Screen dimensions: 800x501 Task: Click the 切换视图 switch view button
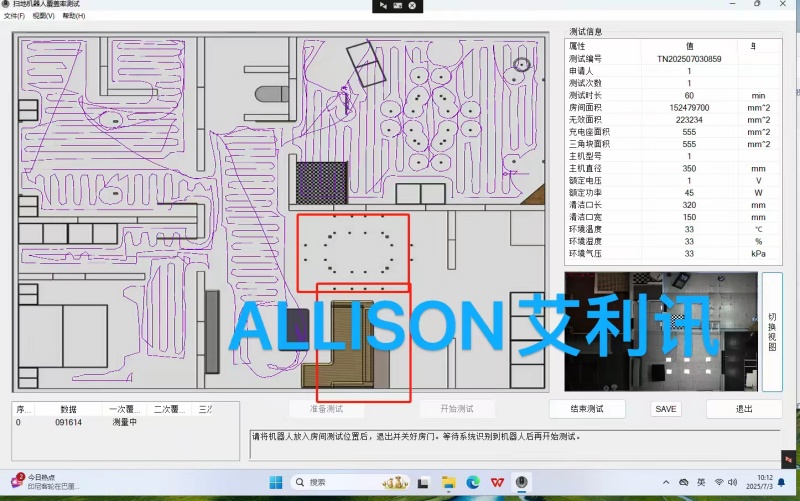point(772,332)
